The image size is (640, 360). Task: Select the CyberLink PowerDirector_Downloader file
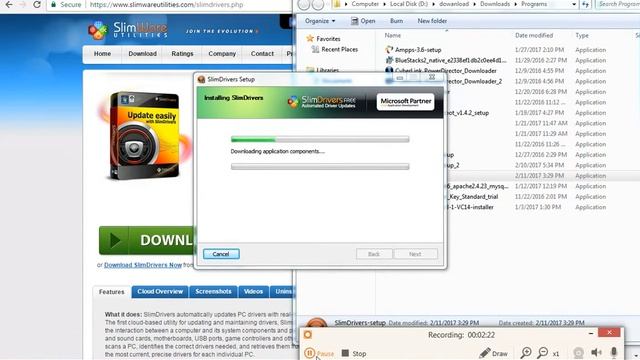tap(446, 71)
